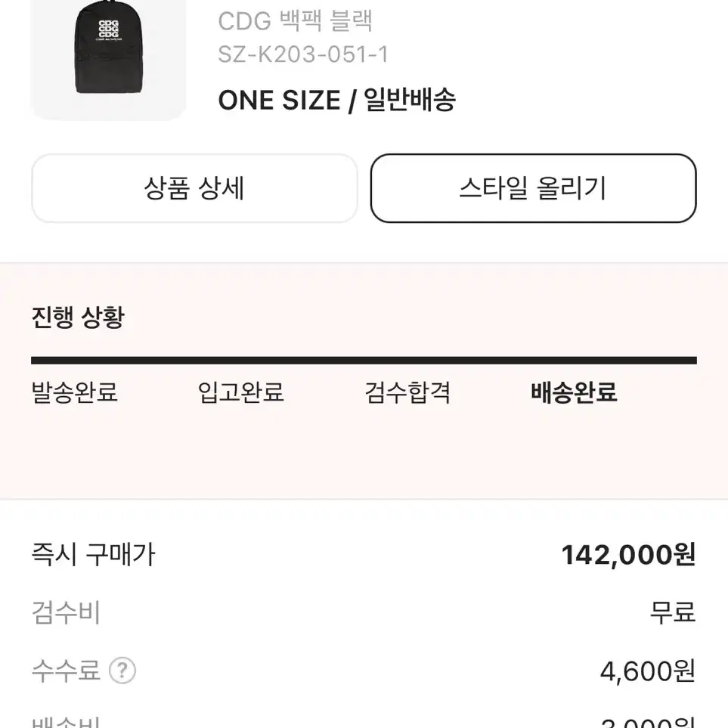Tap the model number SZ-K203-051-1

(x=302, y=54)
